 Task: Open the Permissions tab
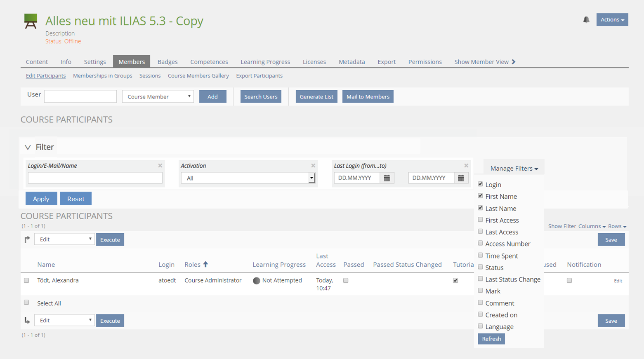point(425,62)
